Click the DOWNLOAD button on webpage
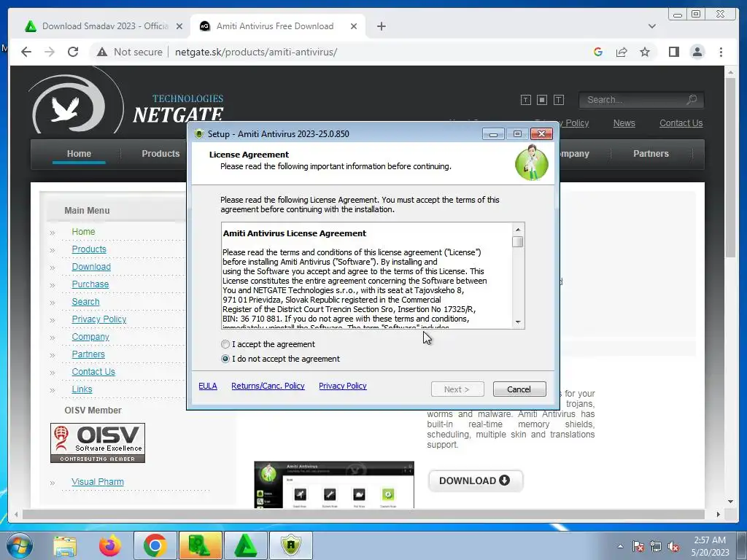This screenshot has width=747, height=560. pyautogui.click(x=475, y=481)
